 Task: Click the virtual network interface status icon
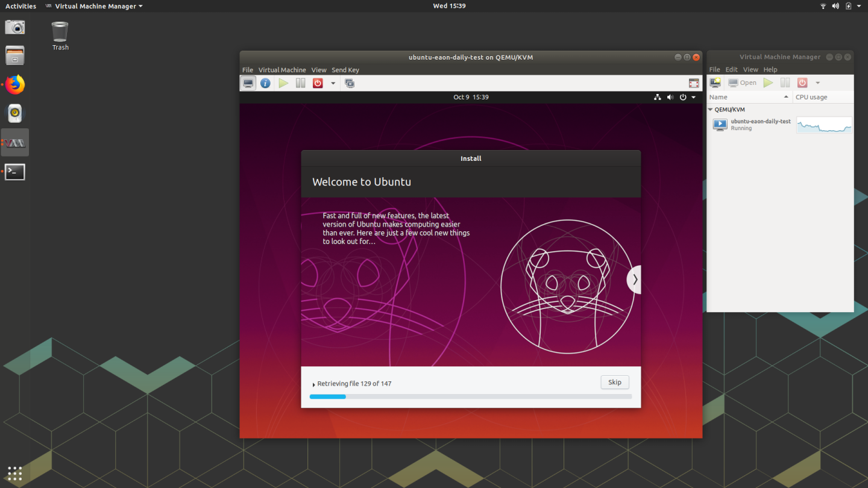pos(657,96)
